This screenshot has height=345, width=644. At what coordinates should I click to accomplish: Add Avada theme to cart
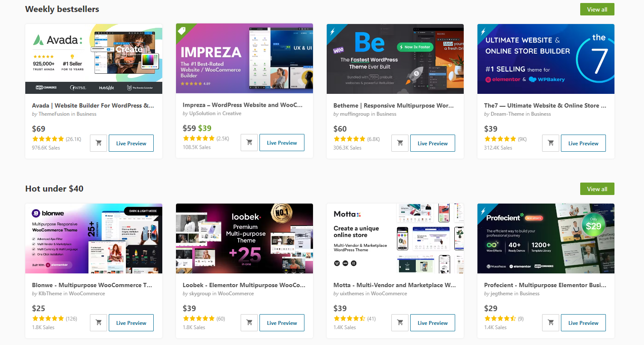click(x=98, y=143)
